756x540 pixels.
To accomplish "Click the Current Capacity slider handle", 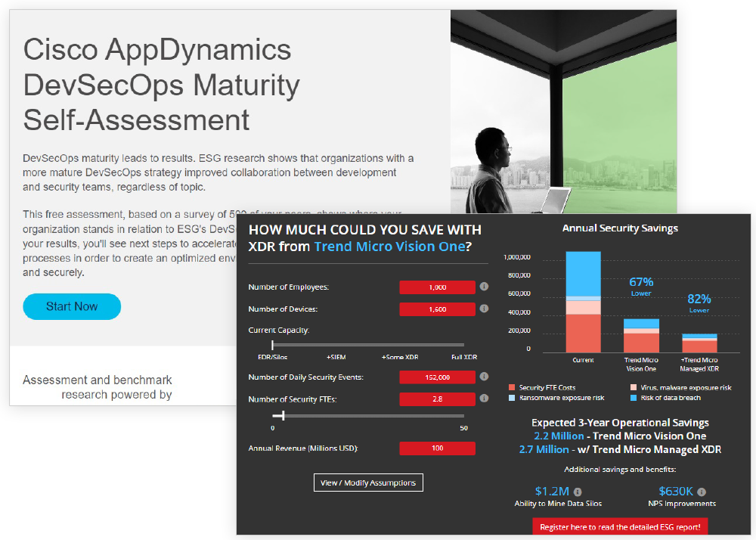I will coord(273,345).
